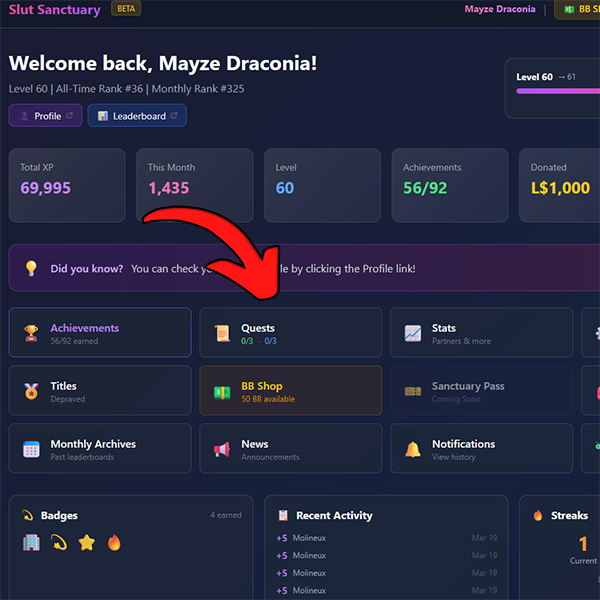
Task: Click the site logo in the header
Action: pos(54,10)
